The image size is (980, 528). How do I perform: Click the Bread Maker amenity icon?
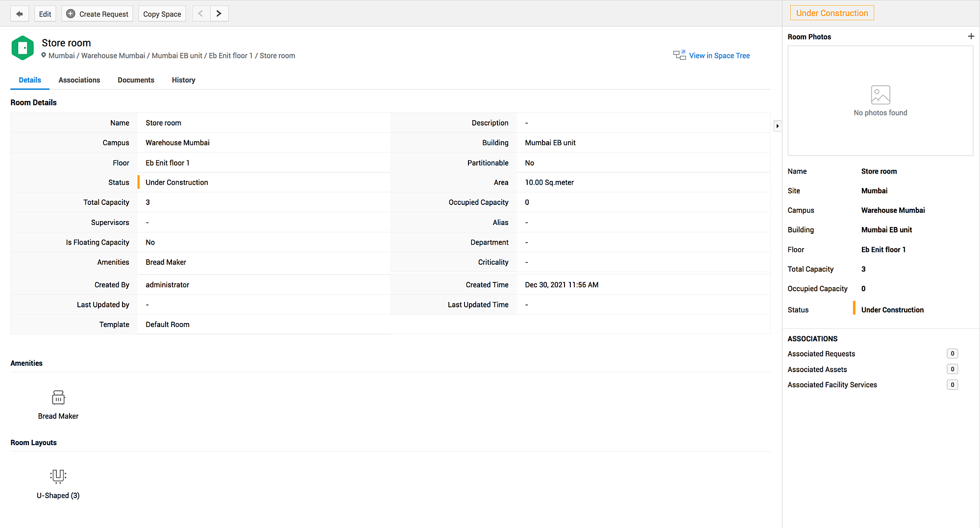tap(58, 397)
